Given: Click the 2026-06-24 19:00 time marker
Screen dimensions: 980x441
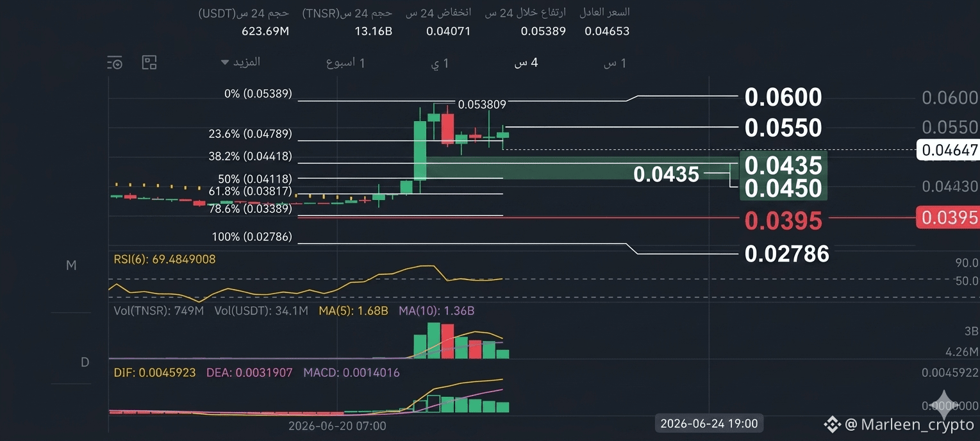Looking at the screenshot, I should click(x=709, y=424).
